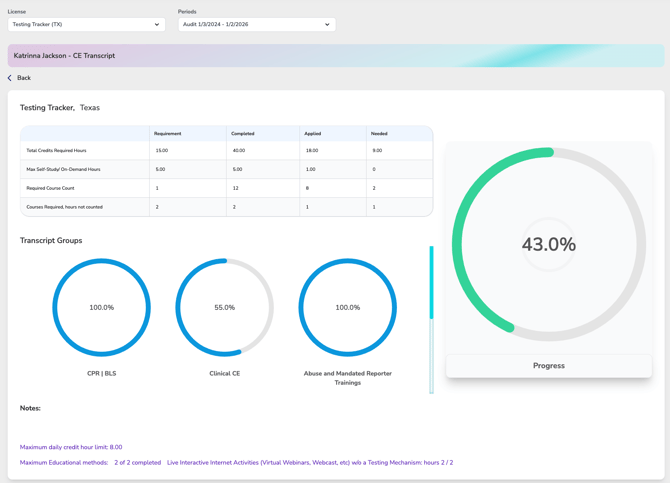Click the Live Interactive Internet Activities note
This screenshot has height=483, width=670.
click(x=309, y=463)
